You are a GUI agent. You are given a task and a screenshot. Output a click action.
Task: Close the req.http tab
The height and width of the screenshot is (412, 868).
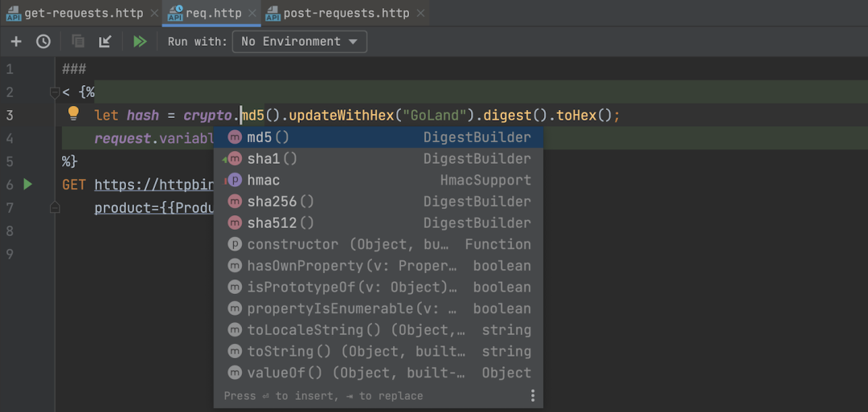[x=253, y=14]
